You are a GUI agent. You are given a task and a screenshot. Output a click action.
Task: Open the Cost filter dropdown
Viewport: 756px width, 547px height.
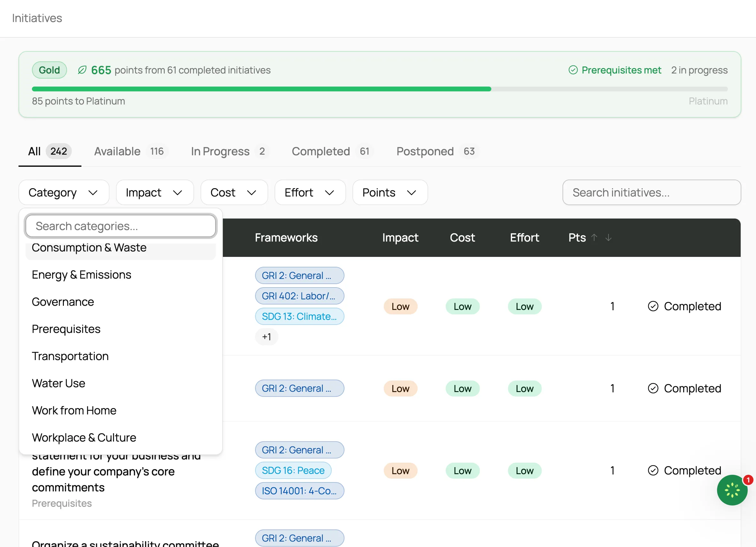click(234, 192)
